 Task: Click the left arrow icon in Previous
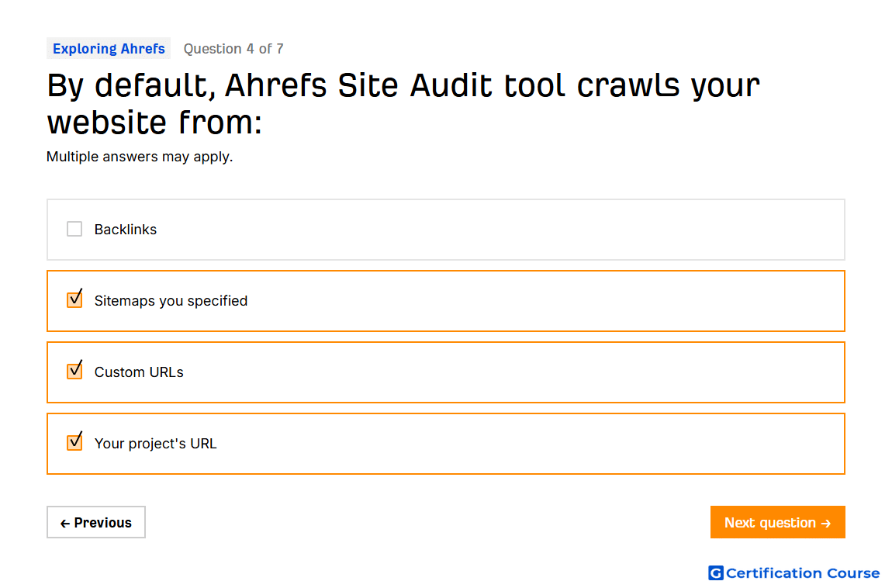click(65, 523)
